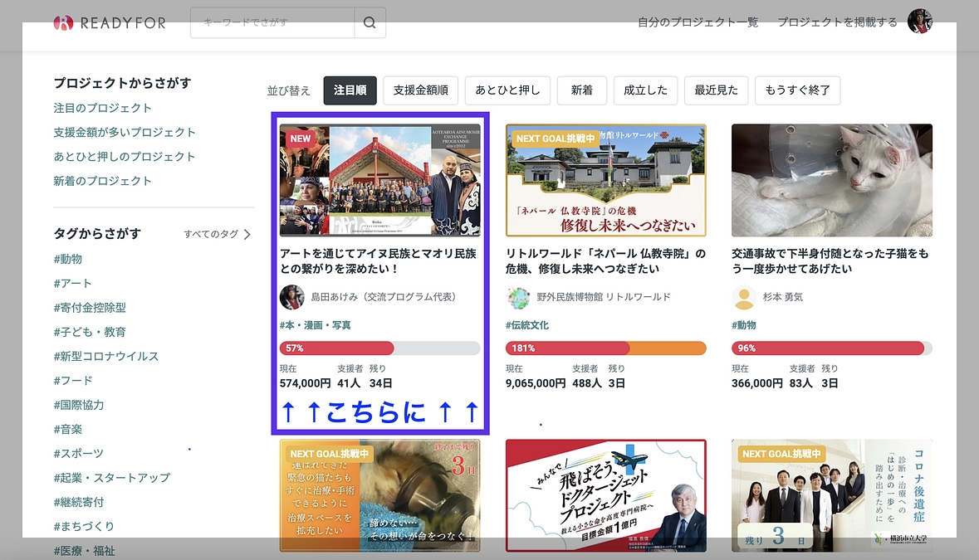Click the keyword search input field
Viewport: 979px width, 560px height.
click(x=274, y=22)
